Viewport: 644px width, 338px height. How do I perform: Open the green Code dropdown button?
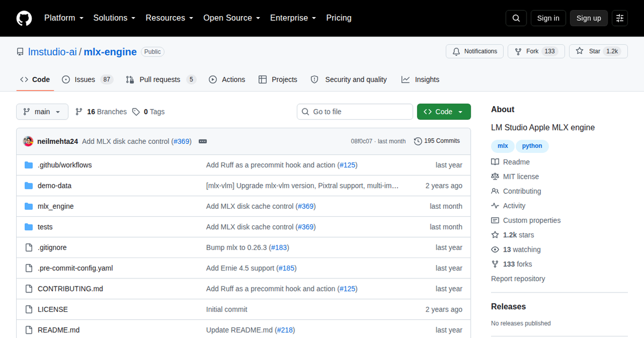click(444, 112)
